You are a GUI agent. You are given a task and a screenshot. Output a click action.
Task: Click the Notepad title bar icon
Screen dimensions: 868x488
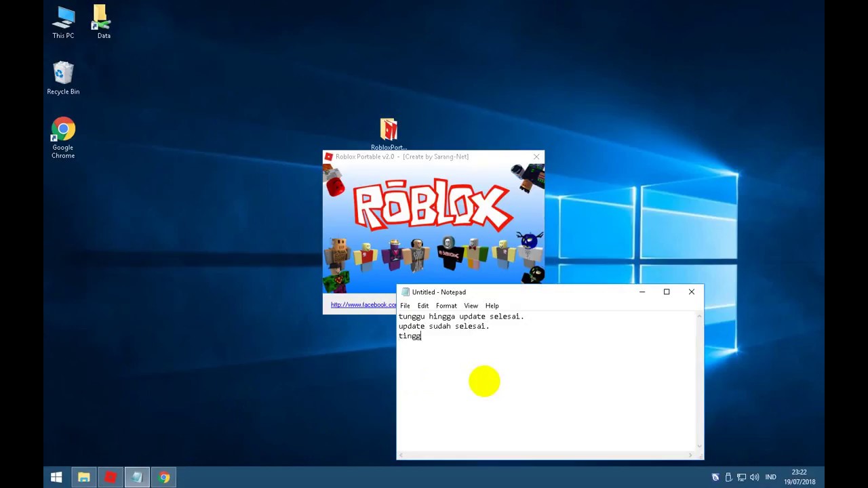[x=406, y=292]
